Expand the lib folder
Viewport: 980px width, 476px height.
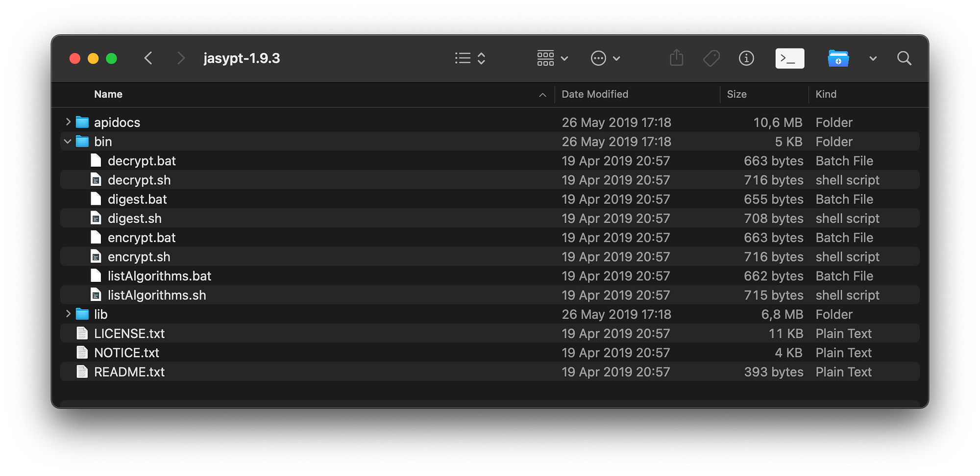tap(68, 314)
